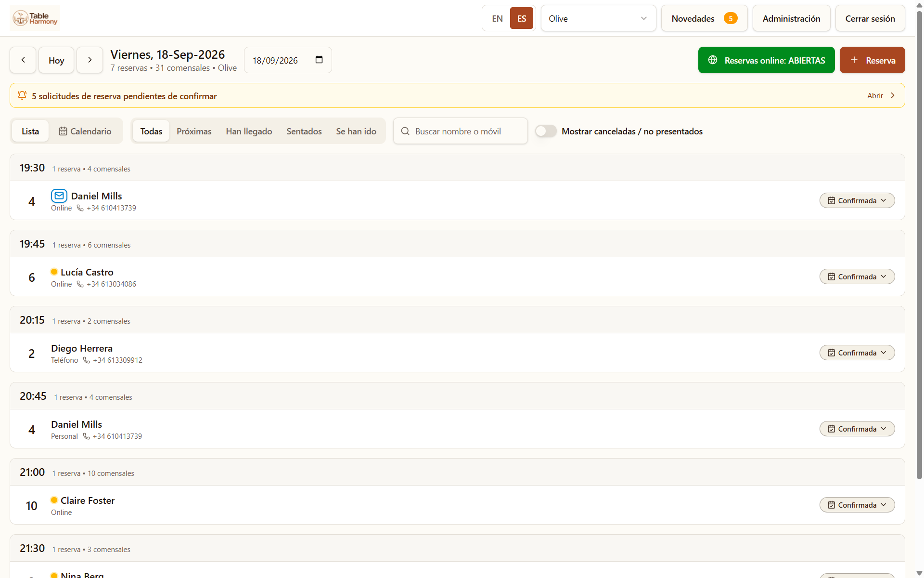Open Diego Herrera reservation row
Viewport: 924px width, 578px height.
click(x=457, y=353)
